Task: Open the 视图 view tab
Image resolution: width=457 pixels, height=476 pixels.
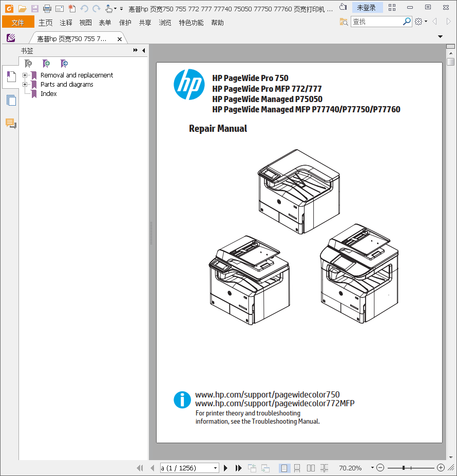Action: 86,23
